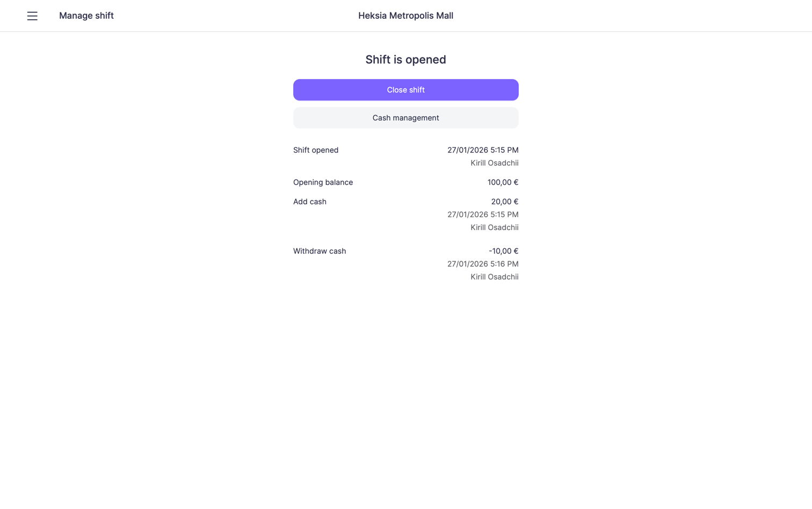Click the Add cash entry's timestamp
This screenshot has height=509, width=812.
click(482, 214)
